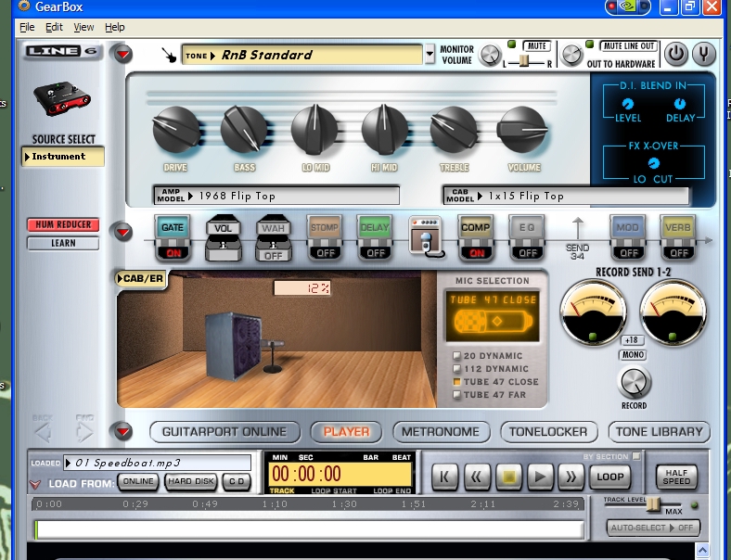Image resolution: width=731 pixels, height=560 pixels.
Task: Open the Edit menu
Action: click(54, 28)
